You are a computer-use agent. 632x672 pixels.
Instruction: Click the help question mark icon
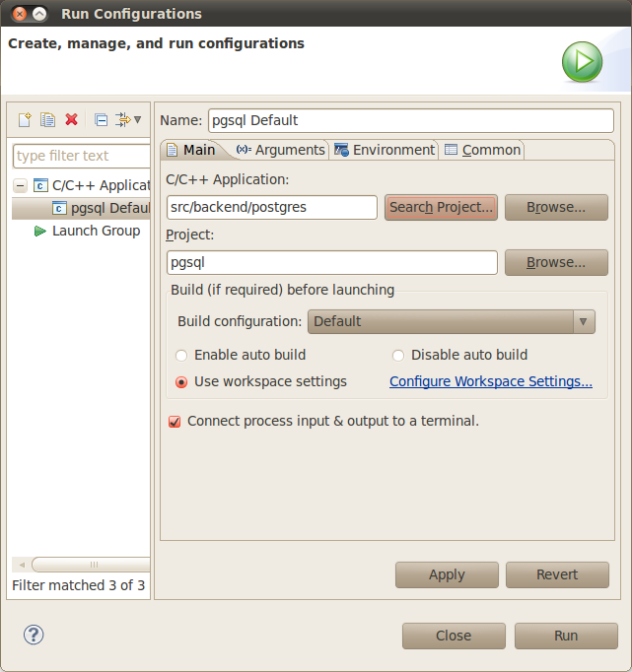(34, 635)
